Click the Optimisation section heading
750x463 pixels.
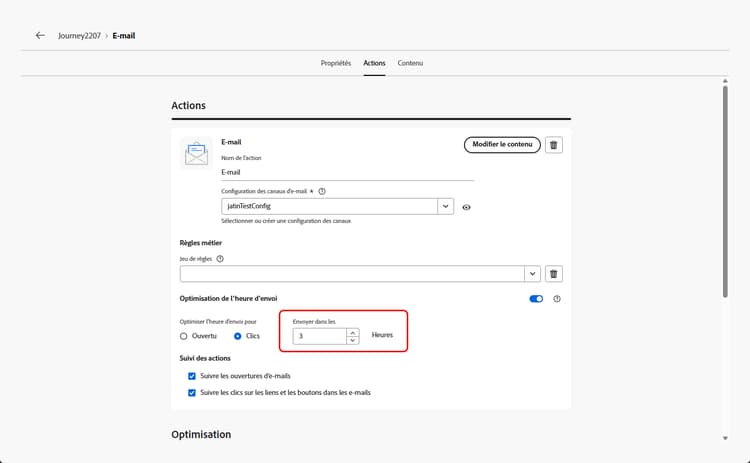(201, 434)
